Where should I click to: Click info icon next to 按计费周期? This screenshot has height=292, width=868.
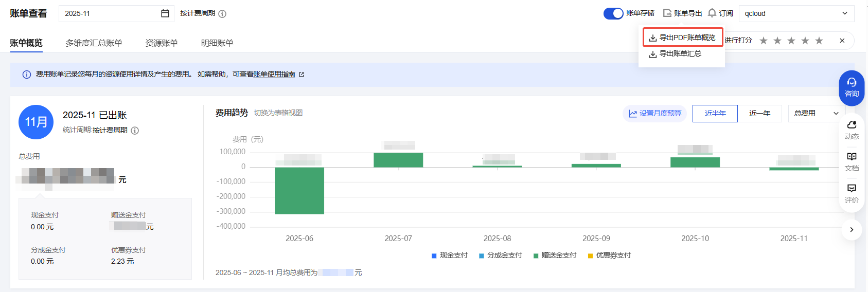[x=222, y=14]
